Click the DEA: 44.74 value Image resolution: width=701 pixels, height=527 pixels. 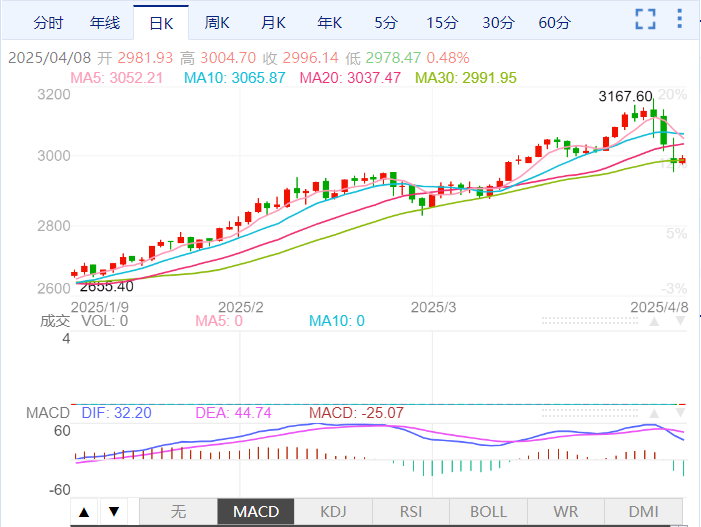click(x=233, y=413)
